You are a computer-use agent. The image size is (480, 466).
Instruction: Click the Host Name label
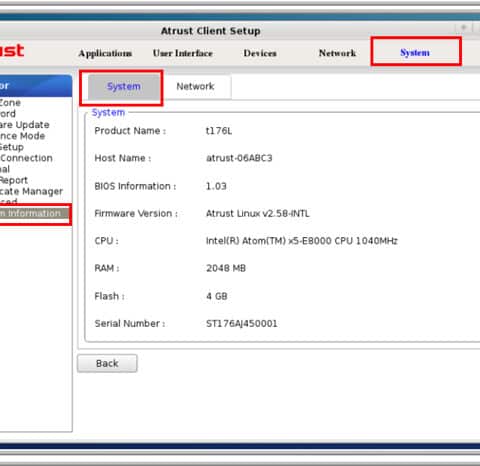pos(123,158)
